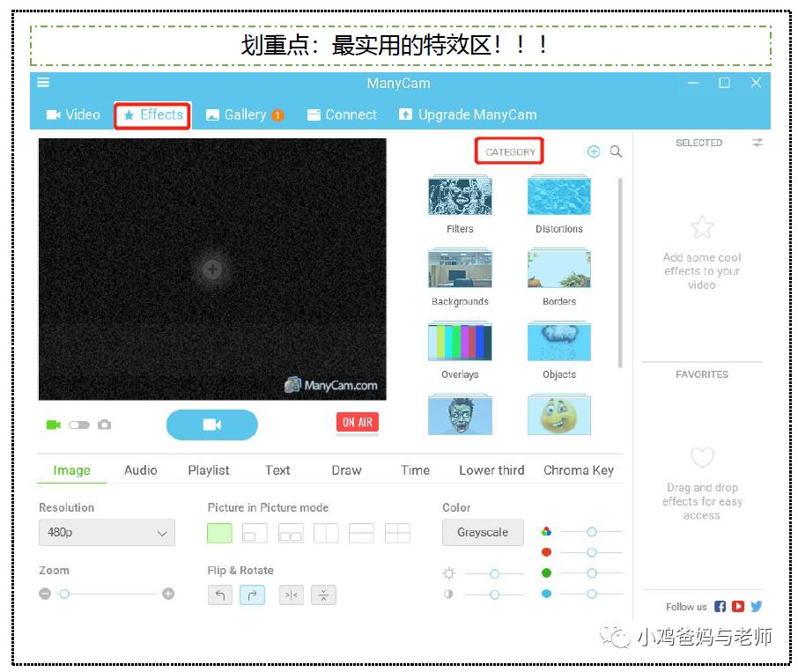Flip the image horizontally
Screen dimensions: 798x672
point(292,595)
